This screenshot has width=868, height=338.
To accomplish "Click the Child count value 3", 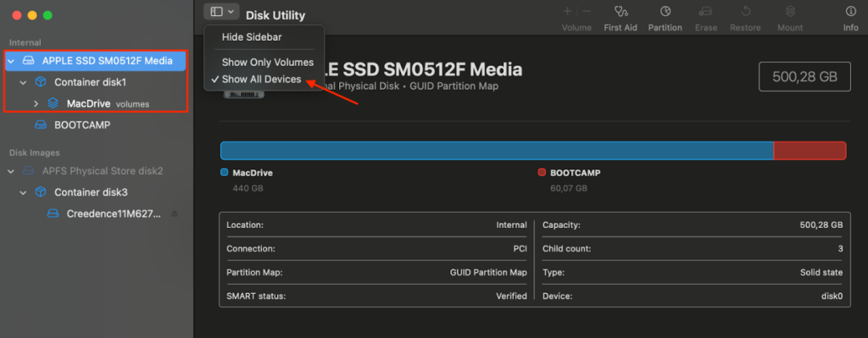I will 840,249.
